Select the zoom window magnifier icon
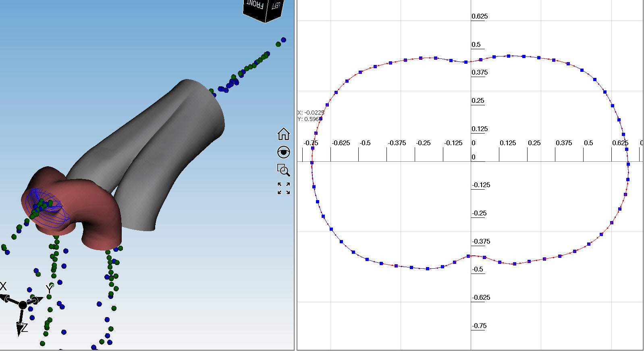Screen dimensions: 644x351 point(283,170)
